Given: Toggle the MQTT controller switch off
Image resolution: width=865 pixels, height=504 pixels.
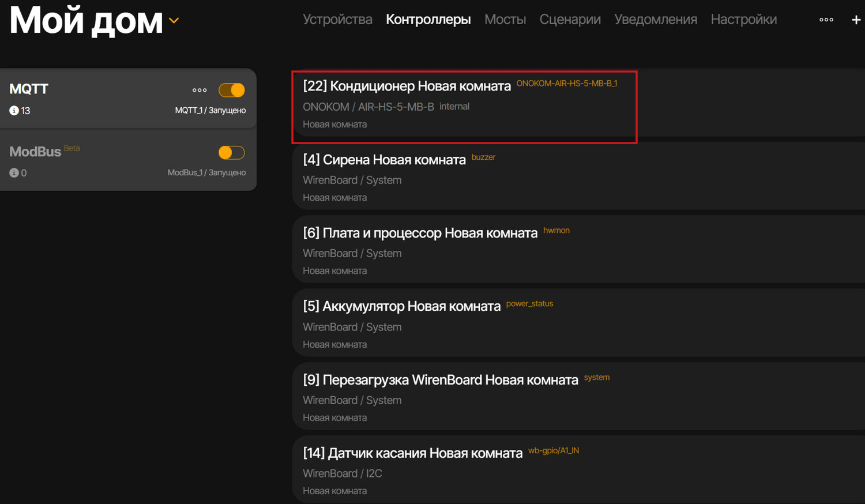Looking at the screenshot, I should tap(232, 91).
